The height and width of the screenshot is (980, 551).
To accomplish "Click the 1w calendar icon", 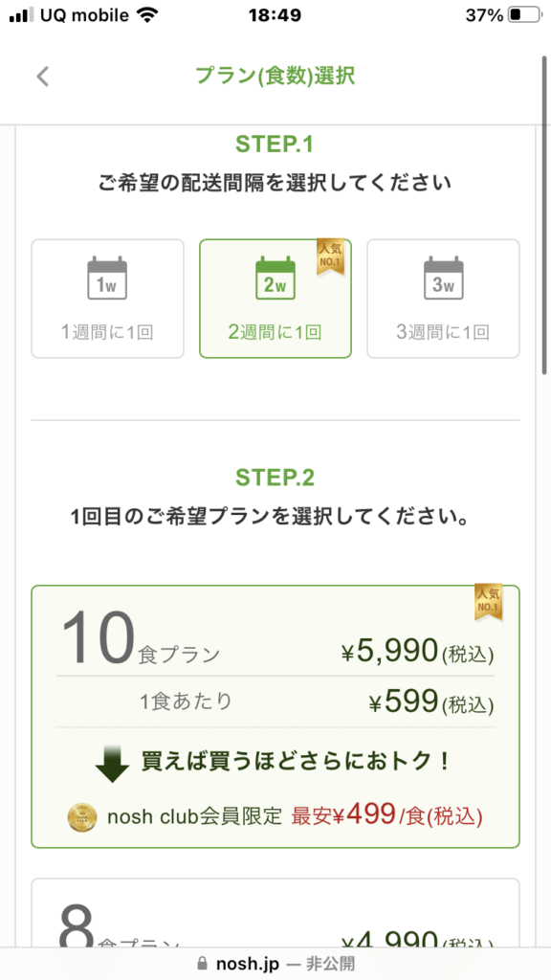I will click(107, 278).
